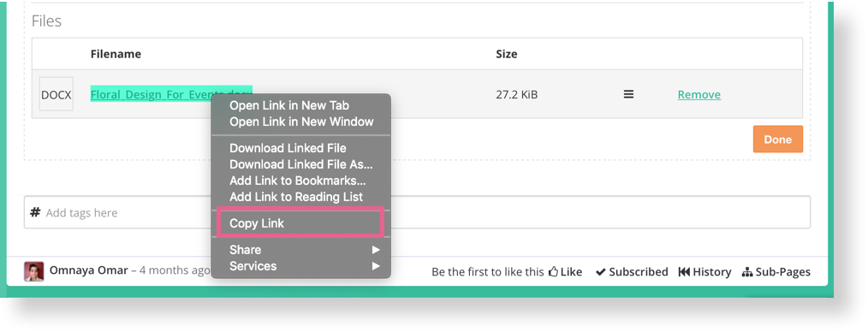Click the DOCX file type icon
This screenshot has width=868, height=332.
click(56, 94)
